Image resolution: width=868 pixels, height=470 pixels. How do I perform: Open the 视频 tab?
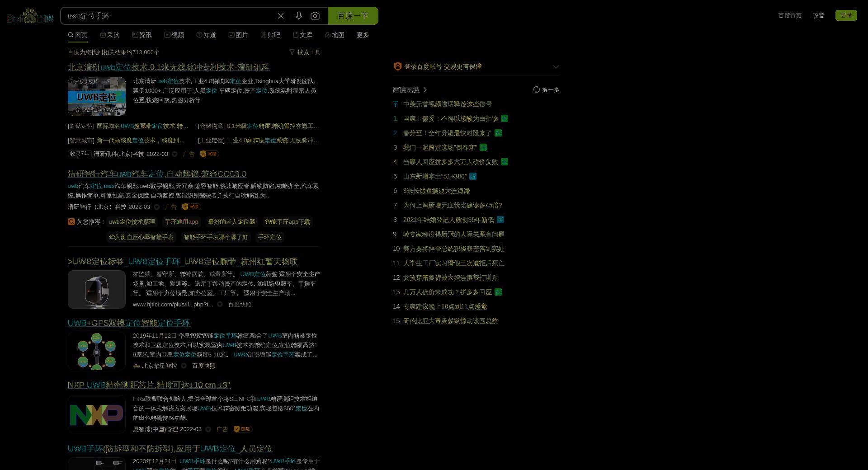(x=174, y=35)
